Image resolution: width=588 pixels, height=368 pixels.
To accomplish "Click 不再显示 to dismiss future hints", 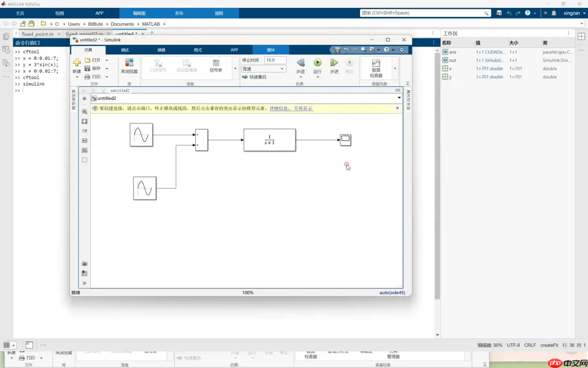I will click(x=302, y=108).
